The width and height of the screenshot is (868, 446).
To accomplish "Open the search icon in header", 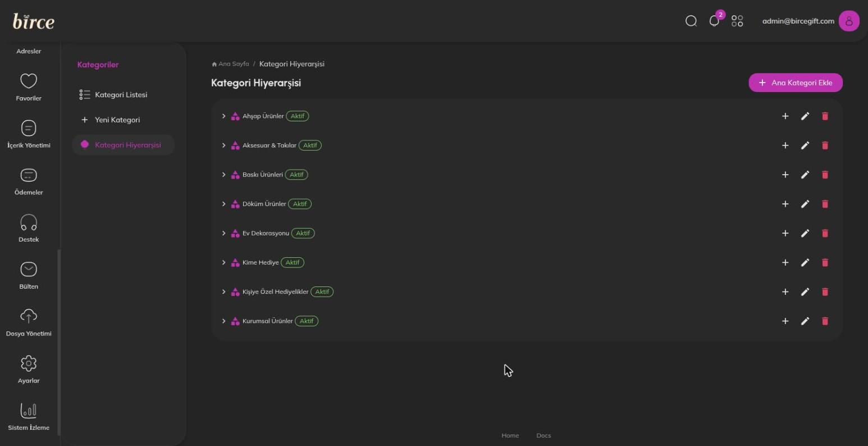I will click(691, 21).
